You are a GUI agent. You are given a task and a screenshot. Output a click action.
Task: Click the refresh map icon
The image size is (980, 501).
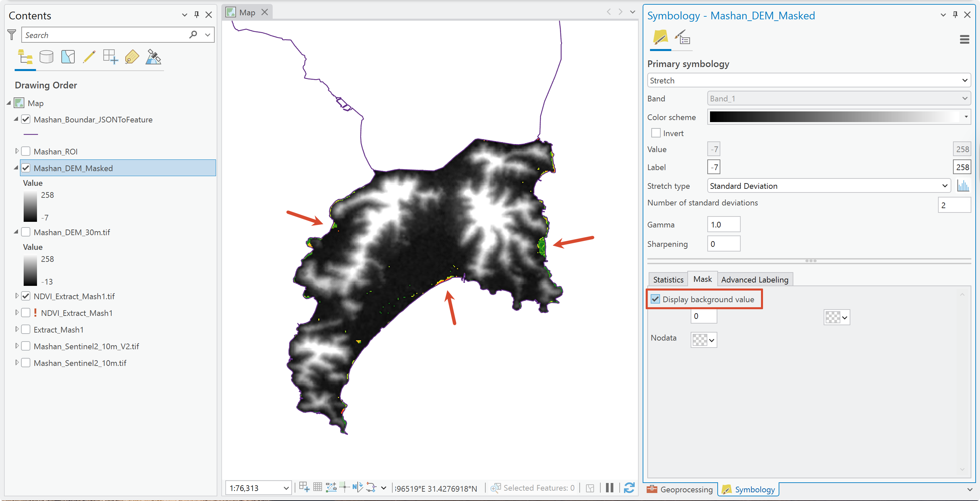click(x=629, y=488)
